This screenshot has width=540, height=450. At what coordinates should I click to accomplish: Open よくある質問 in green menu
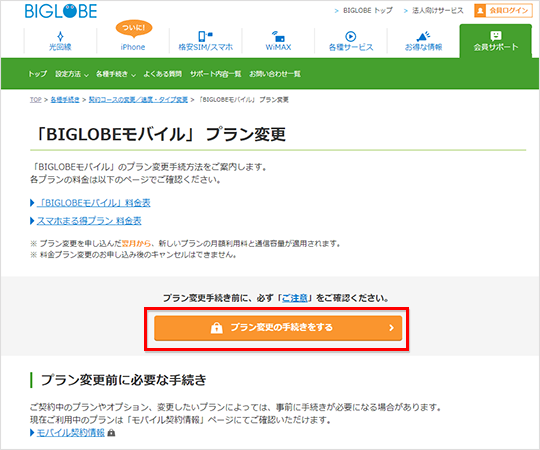click(x=163, y=74)
